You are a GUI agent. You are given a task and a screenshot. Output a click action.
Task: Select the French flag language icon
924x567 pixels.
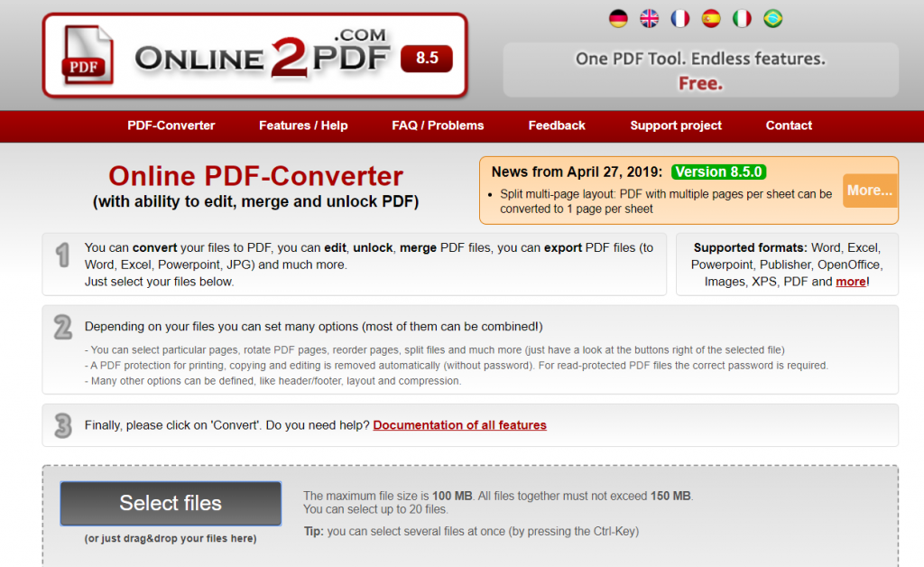tap(680, 19)
